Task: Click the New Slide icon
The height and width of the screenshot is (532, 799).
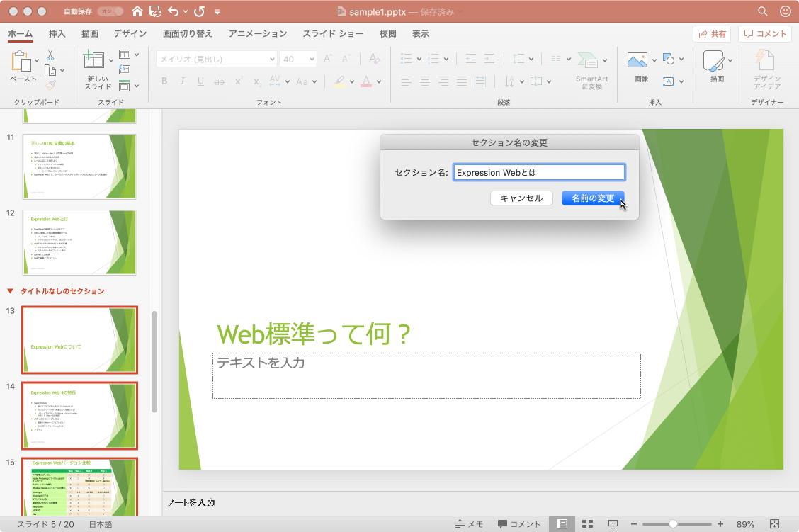Action: pyautogui.click(x=93, y=60)
